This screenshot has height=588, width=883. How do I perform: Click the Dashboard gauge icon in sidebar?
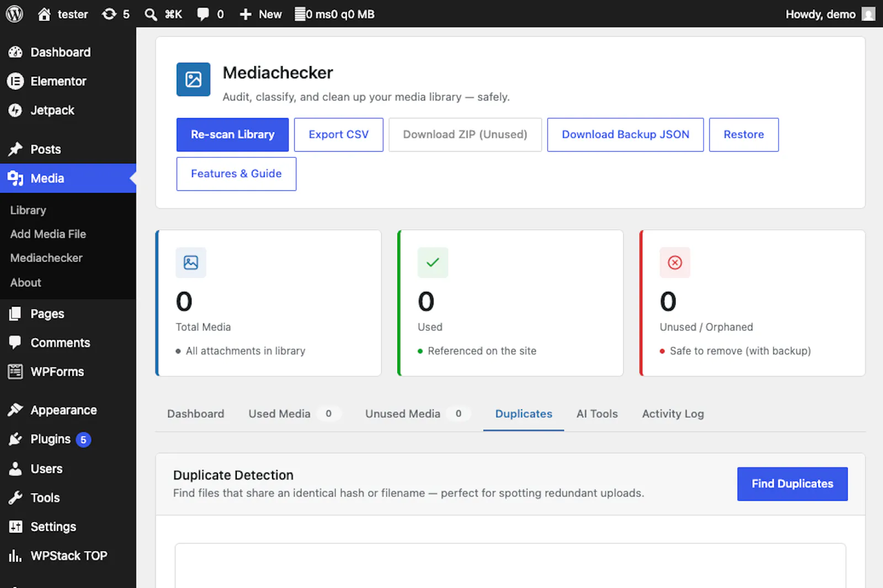click(x=15, y=52)
